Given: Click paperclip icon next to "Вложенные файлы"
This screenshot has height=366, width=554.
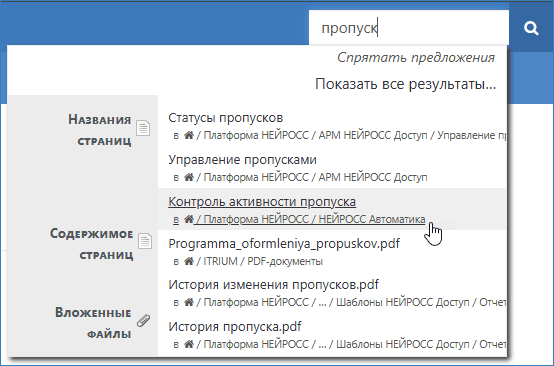Looking at the screenshot, I should coord(143,320).
